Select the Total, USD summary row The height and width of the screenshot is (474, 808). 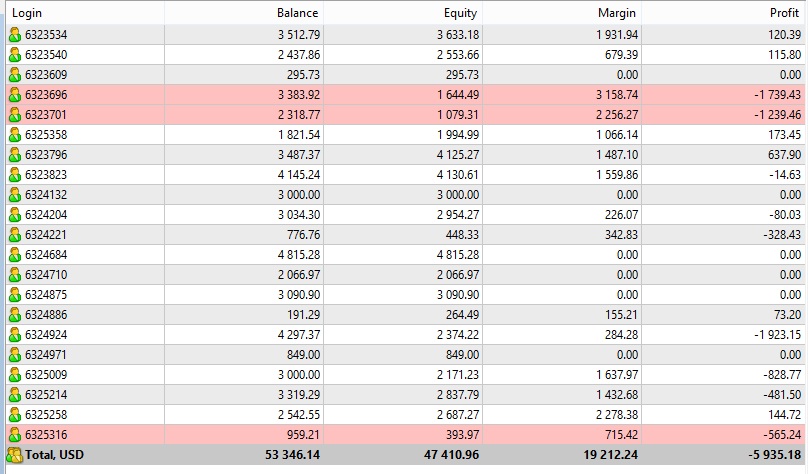(405, 455)
